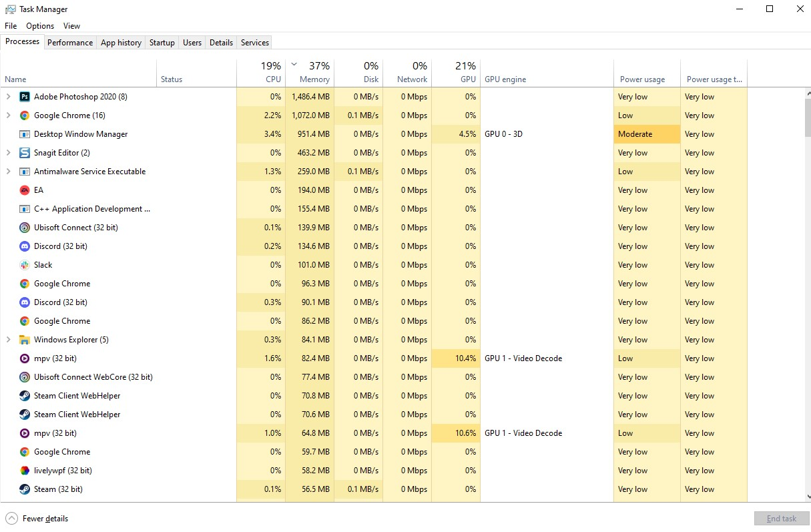
Task: Expand the Adobe Photoshop 2020 process group
Action: click(8, 97)
